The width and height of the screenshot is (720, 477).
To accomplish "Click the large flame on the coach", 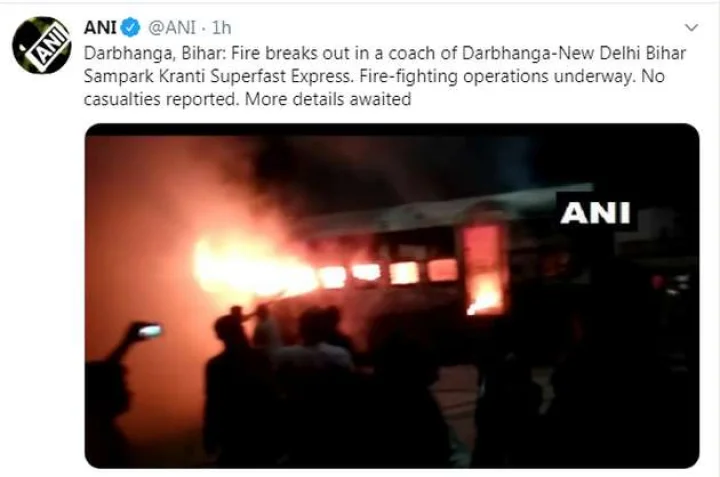I will [250, 268].
